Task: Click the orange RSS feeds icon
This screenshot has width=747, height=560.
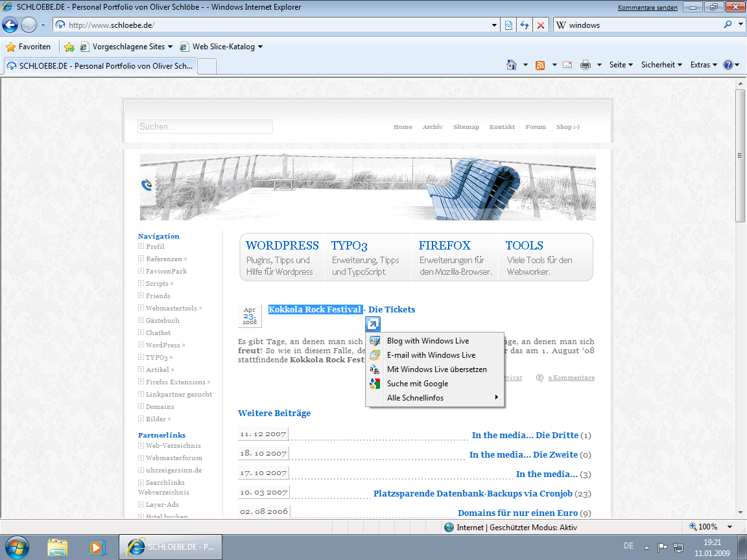Action: click(540, 65)
